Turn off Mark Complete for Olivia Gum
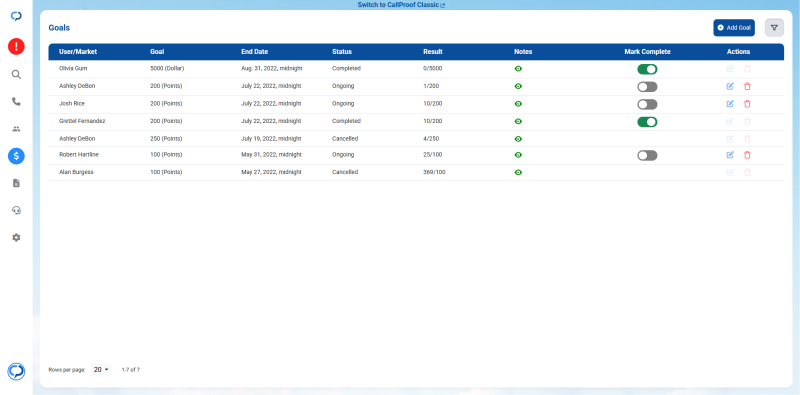This screenshot has height=395, width=800. 647,69
